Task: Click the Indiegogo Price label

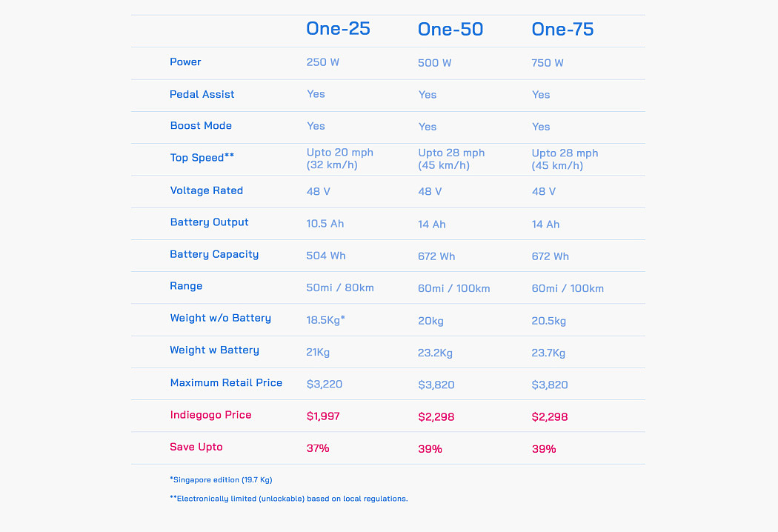Action: (x=210, y=415)
